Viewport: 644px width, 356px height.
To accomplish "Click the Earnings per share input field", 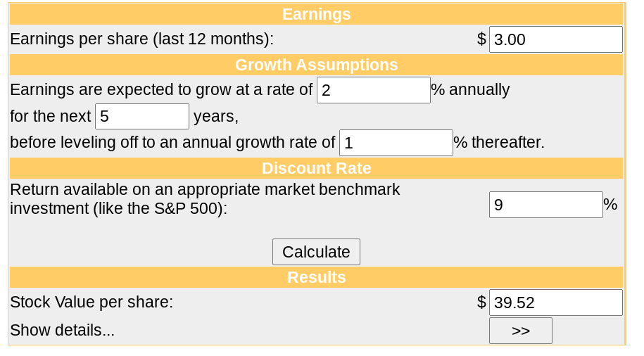I will tap(555, 39).
